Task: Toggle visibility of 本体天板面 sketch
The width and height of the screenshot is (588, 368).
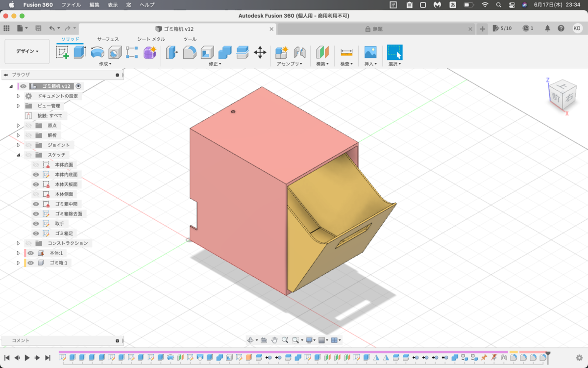Action: coord(36,184)
